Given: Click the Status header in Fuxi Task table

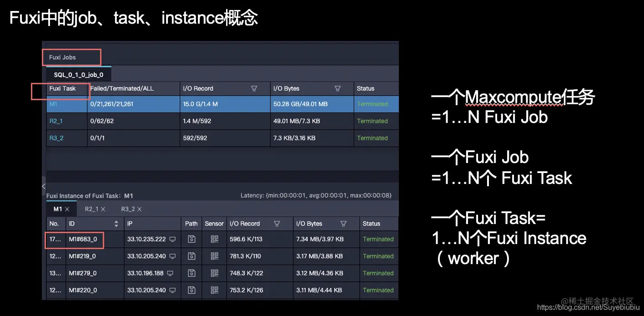Looking at the screenshot, I should (x=366, y=88).
